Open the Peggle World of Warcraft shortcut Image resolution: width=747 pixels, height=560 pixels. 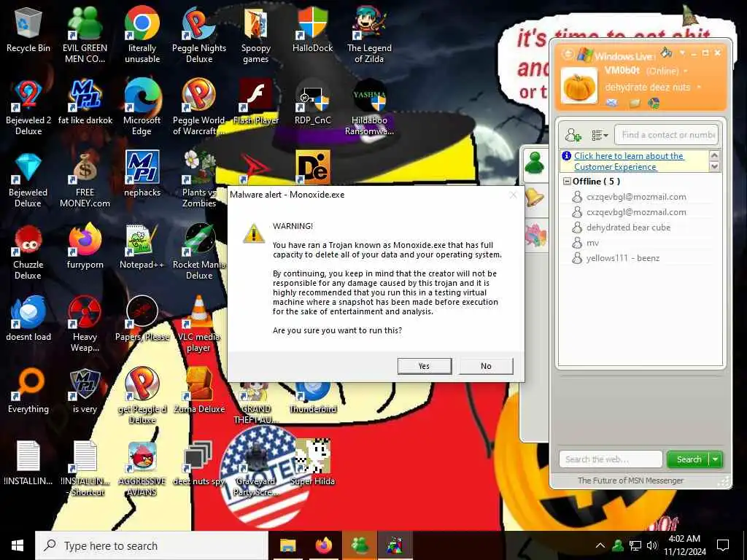coord(199,106)
